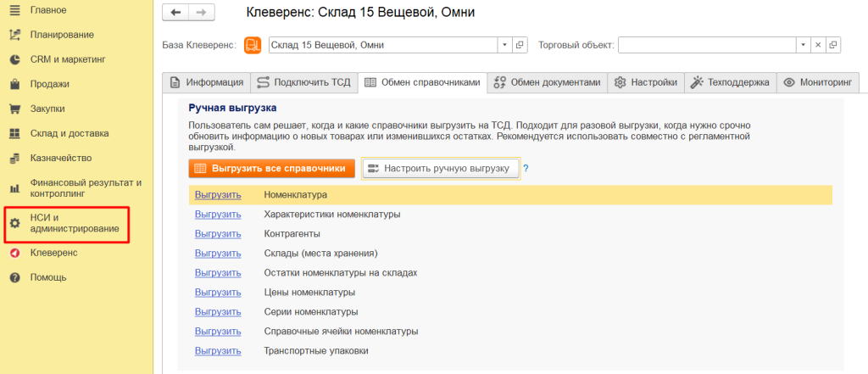The width and height of the screenshot is (868, 374).
Task: Click Выгрузить for Справочные ячейки номенклатуры
Action: [x=218, y=332]
